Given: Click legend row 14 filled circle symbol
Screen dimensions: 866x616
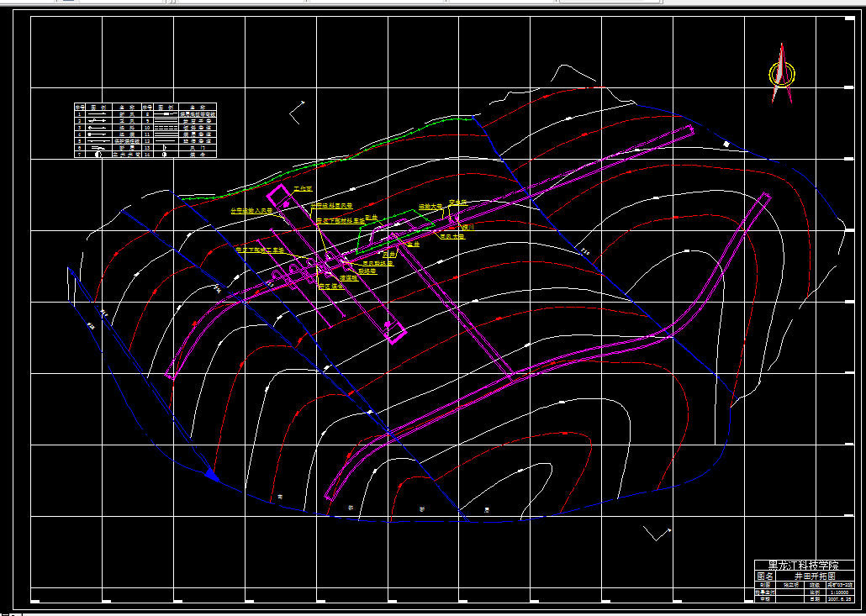Looking at the screenshot, I should [164, 155].
